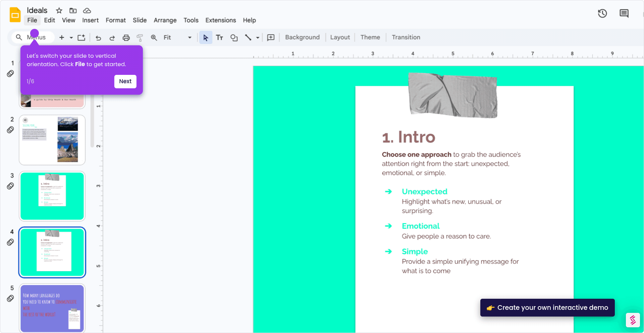
Task: Click the 'Emotional' heading on the slide
Action: tap(421, 226)
